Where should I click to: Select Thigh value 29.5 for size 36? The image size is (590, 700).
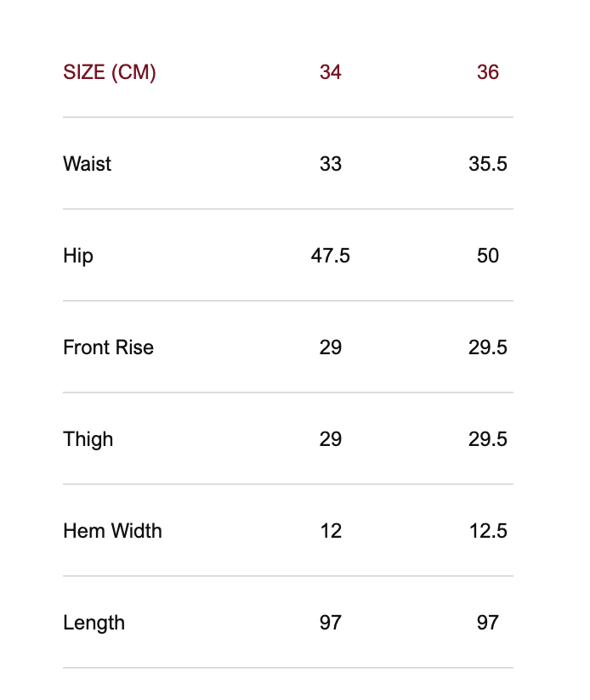tap(488, 439)
